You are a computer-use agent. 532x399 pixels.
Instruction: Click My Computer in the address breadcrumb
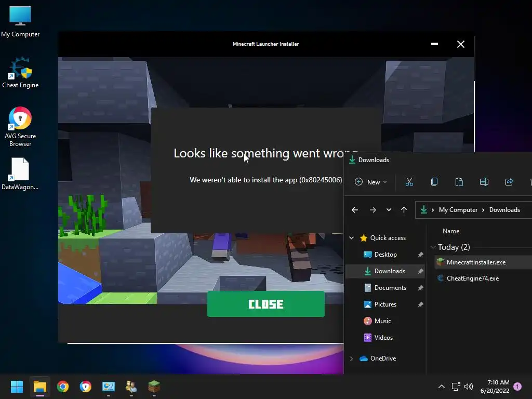coord(458,210)
